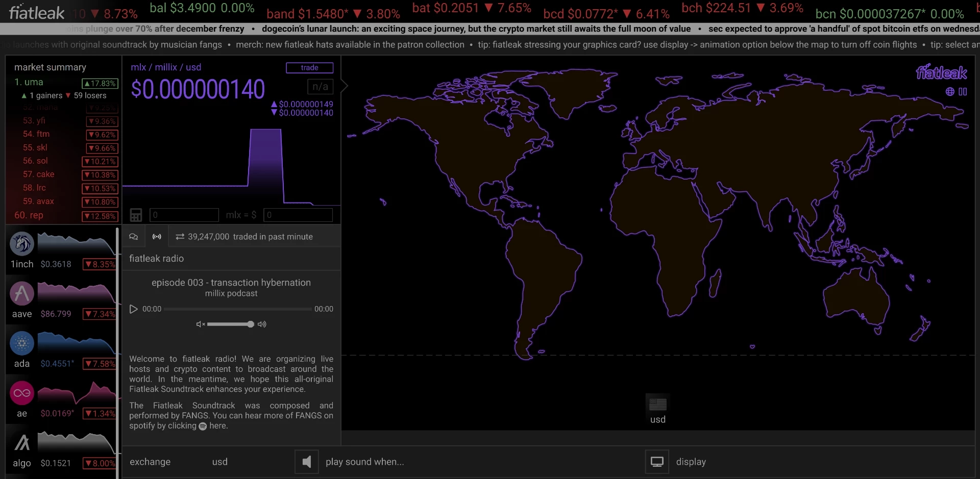The height and width of the screenshot is (479, 980).
Task: Play fiatleak radio episode 003
Action: point(134,309)
